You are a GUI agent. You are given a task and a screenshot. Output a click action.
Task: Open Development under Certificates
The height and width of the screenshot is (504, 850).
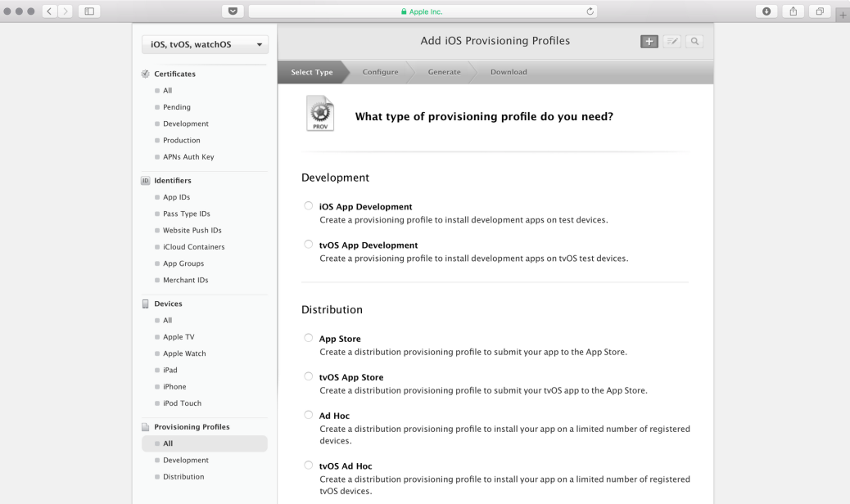(186, 124)
